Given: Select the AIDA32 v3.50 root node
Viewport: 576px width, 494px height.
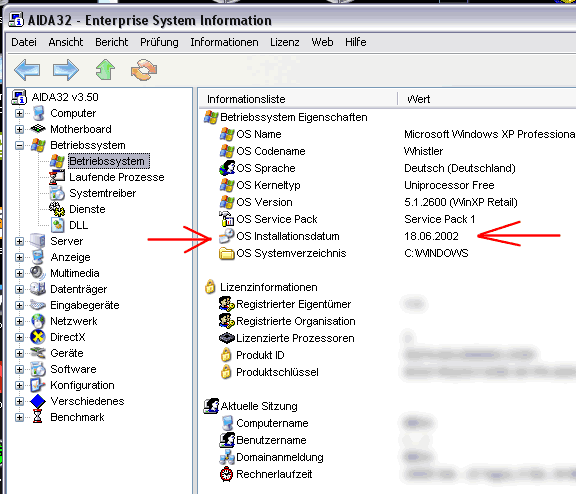Looking at the screenshot, I should (x=65, y=97).
